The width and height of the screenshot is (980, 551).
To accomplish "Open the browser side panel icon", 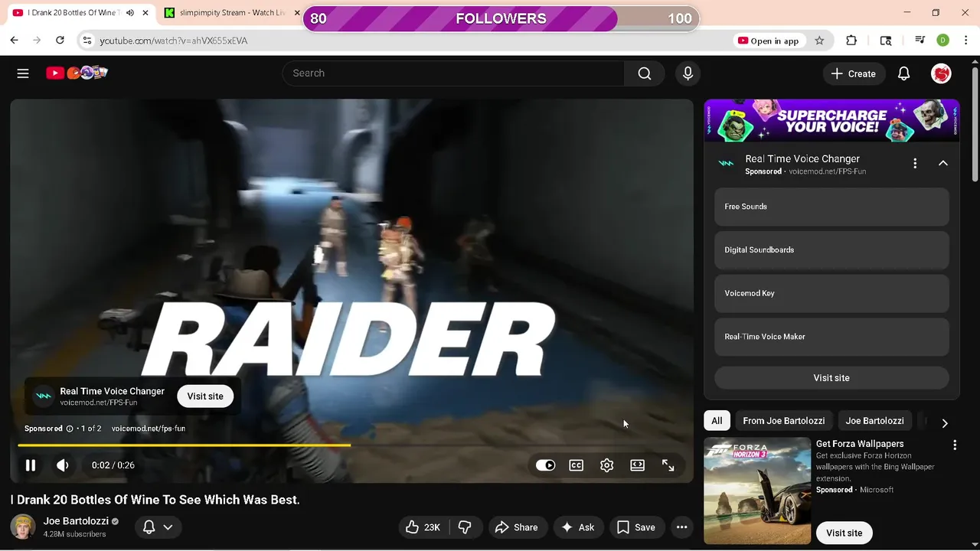I will [886, 41].
